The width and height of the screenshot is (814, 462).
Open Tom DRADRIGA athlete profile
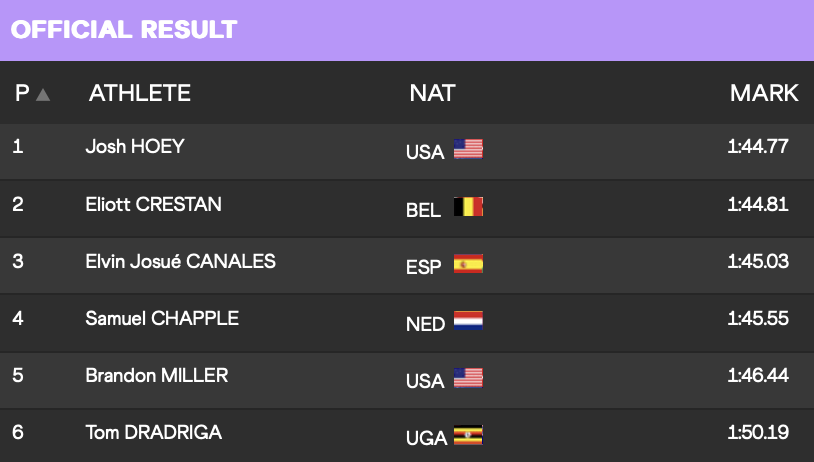point(154,432)
